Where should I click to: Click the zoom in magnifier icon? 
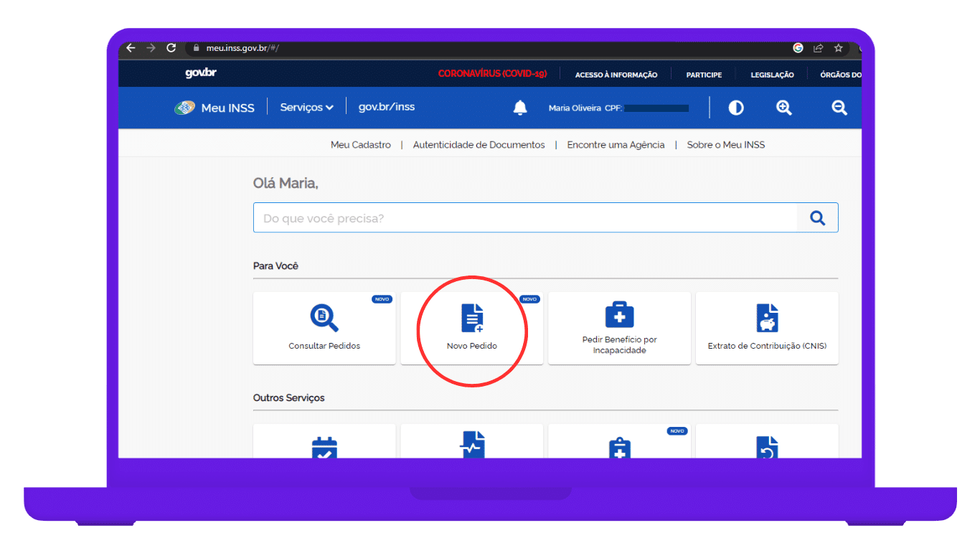coord(784,108)
